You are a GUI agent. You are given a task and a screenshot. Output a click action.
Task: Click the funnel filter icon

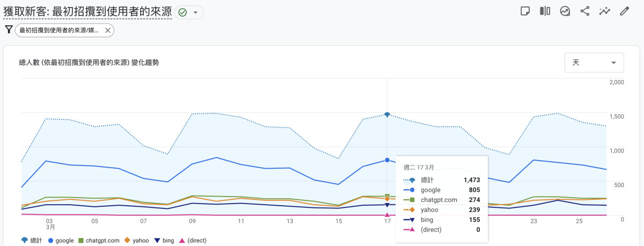9,30
